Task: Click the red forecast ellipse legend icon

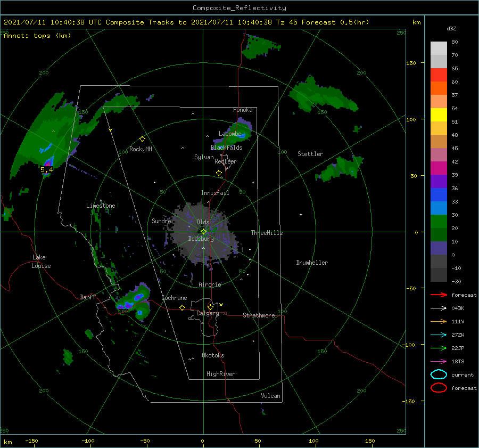Action: tap(439, 388)
